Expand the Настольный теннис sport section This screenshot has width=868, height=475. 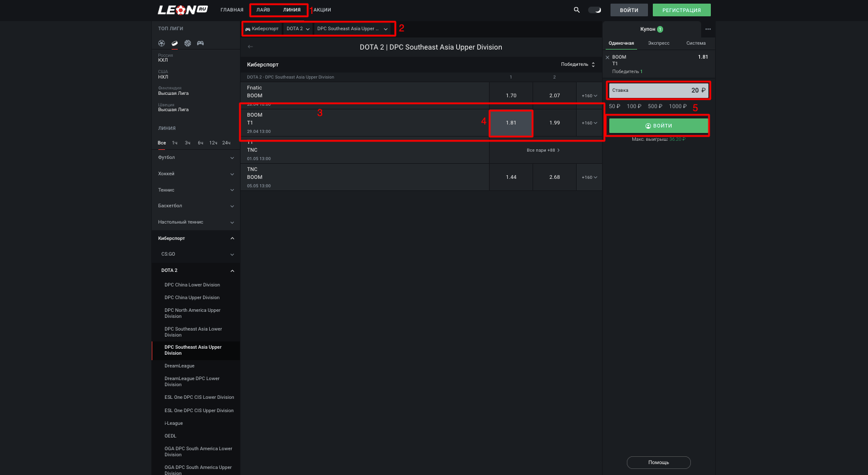196,222
